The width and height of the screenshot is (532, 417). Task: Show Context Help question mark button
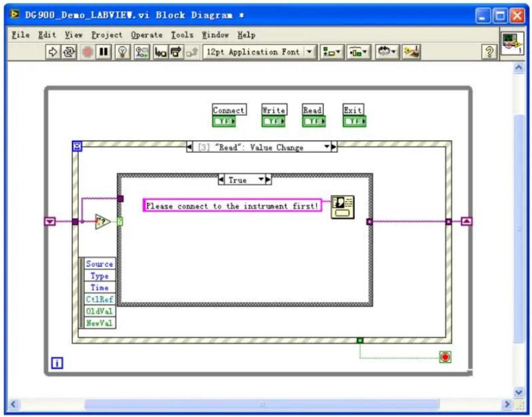pyautogui.click(x=489, y=52)
